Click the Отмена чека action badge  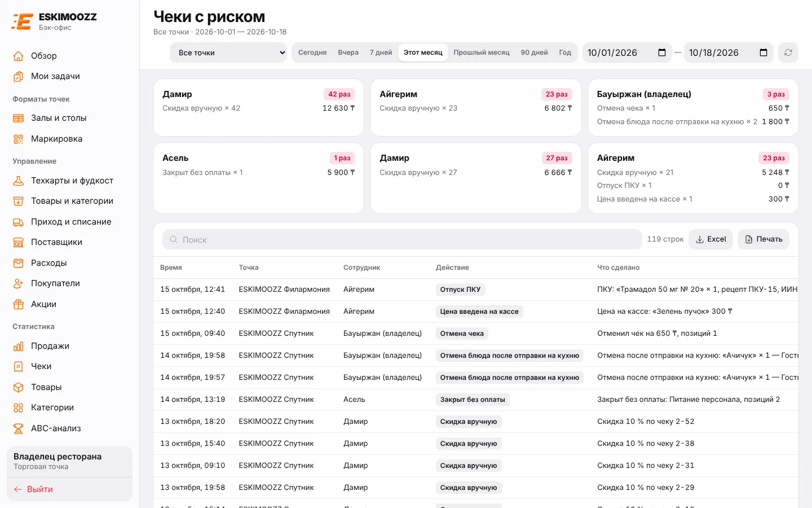click(462, 334)
